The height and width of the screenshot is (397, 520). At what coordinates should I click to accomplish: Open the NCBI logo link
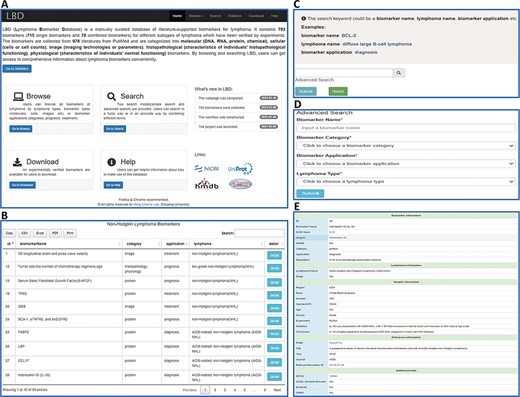point(207,169)
